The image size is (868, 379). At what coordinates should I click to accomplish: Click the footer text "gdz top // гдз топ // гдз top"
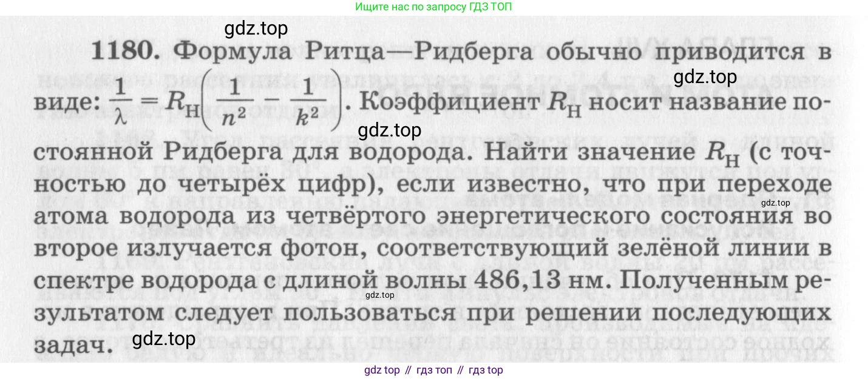point(433,370)
